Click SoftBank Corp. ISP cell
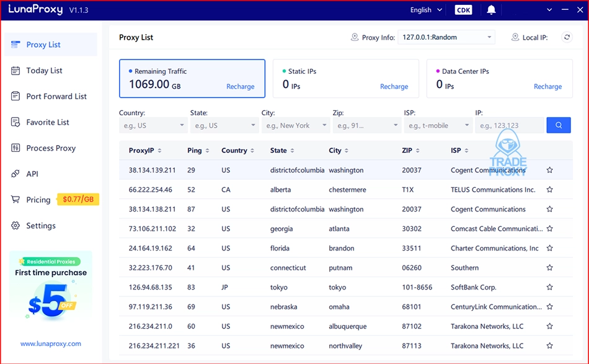Viewport: 589px width, 364px height. pyautogui.click(x=473, y=287)
